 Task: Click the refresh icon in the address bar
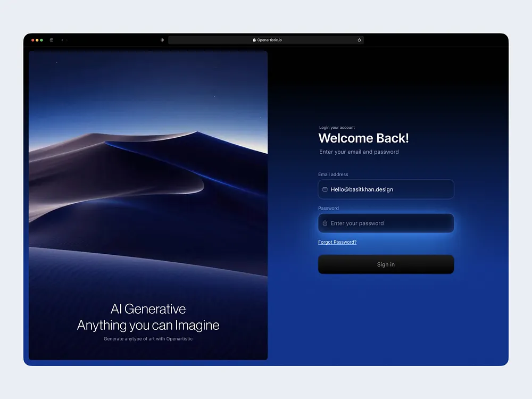pos(359,39)
